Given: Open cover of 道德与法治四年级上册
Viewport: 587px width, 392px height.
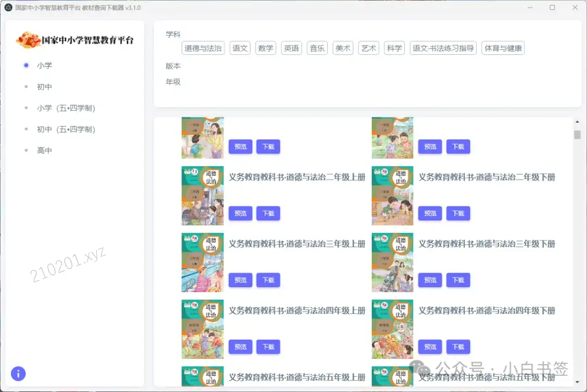Looking at the screenshot, I should [x=203, y=329].
